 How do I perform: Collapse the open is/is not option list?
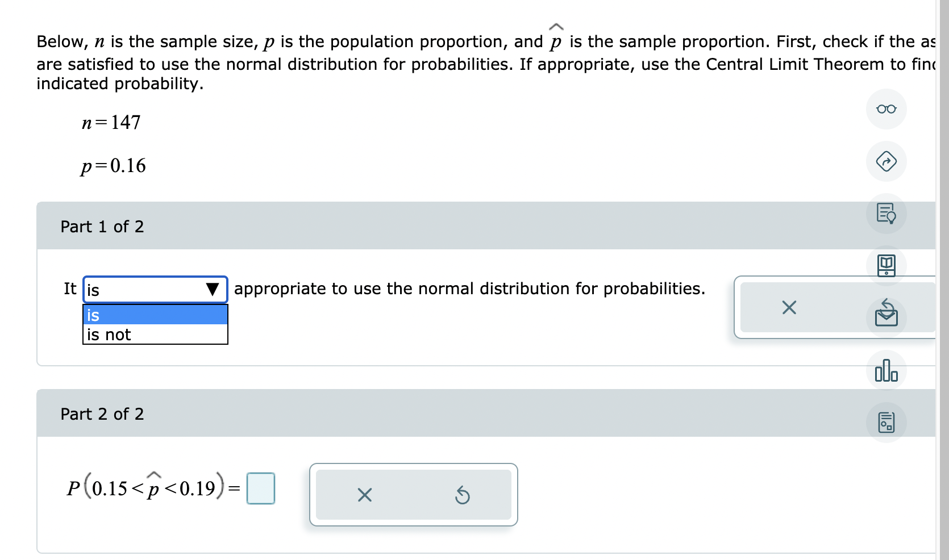coord(213,290)
